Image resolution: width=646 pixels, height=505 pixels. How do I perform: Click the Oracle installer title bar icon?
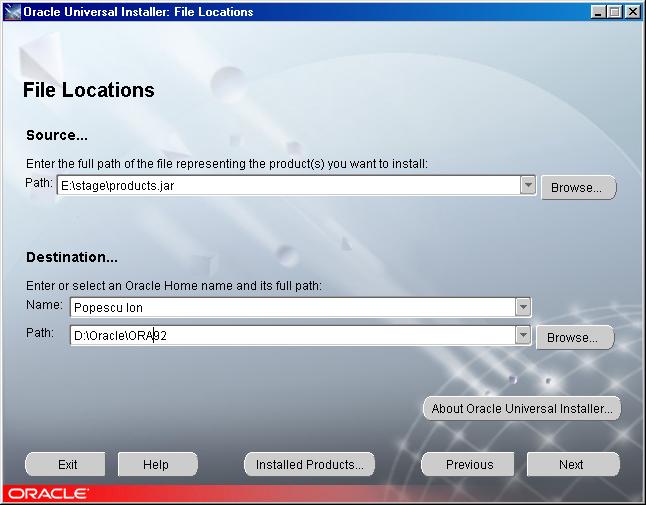pos(12,12)
